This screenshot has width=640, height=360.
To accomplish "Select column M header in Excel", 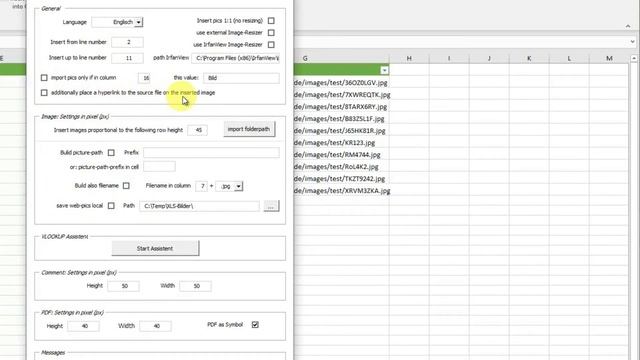I will [609, 58].
